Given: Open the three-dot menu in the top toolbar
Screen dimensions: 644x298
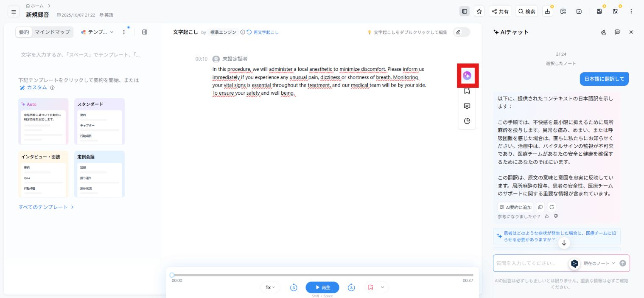Looking at the screenshot, I should (x=632, y=11).
